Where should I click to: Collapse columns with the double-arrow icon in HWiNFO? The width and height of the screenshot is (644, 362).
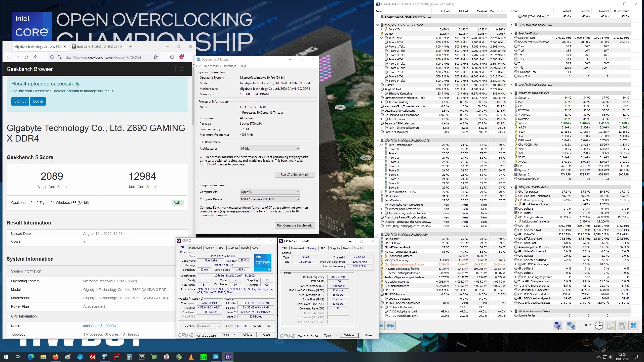390,326
